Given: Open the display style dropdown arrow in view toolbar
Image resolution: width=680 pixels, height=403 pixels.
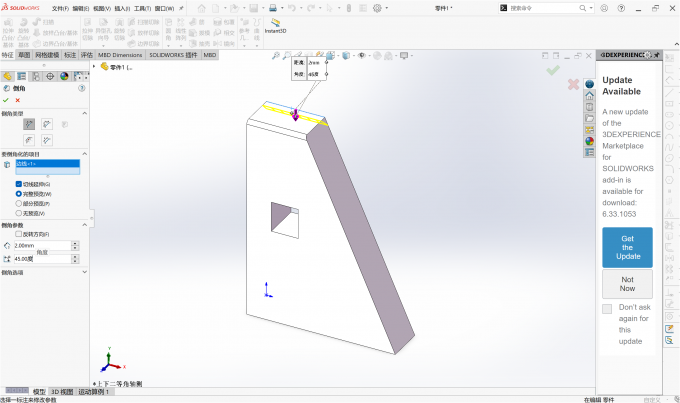Looking at the screenshot, I should tap(353, 56).
